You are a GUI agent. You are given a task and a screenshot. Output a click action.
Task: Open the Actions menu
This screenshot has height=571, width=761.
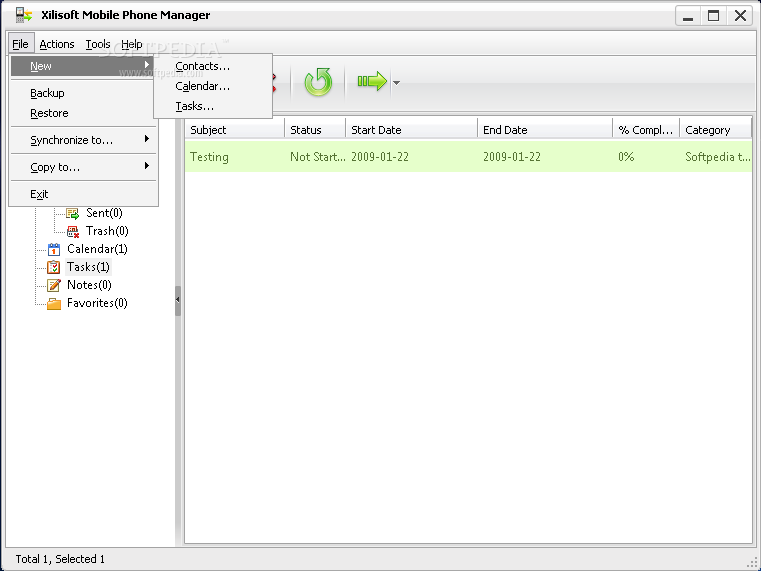click(x=57, y=44)
